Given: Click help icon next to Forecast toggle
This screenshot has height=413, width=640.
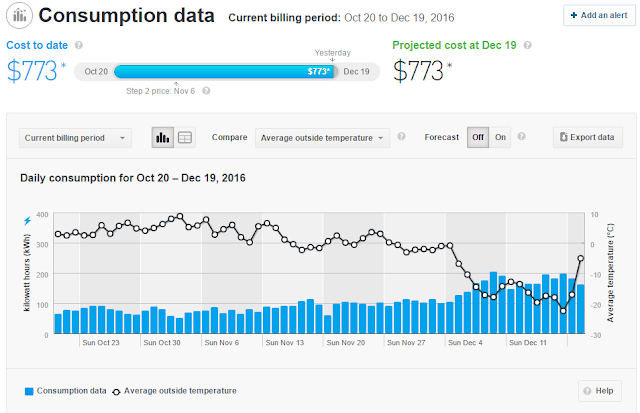Looking at the screenshot, I should 521,136.
